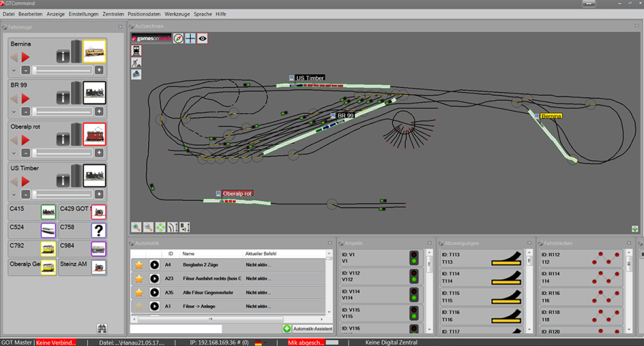Toggle the eye visibility icon above track plan
The height and width of the screenshot is (346, 644).
203,39
